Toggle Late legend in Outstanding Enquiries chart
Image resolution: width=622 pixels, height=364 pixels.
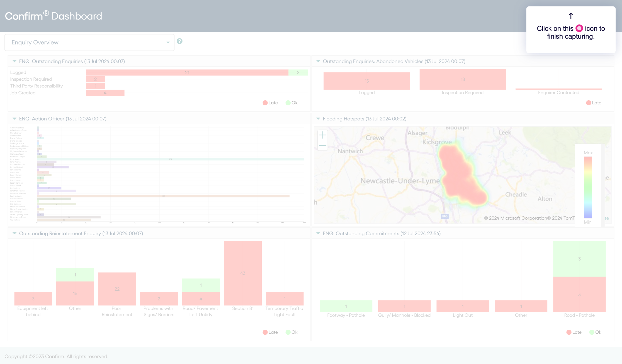tap(270, 103)
